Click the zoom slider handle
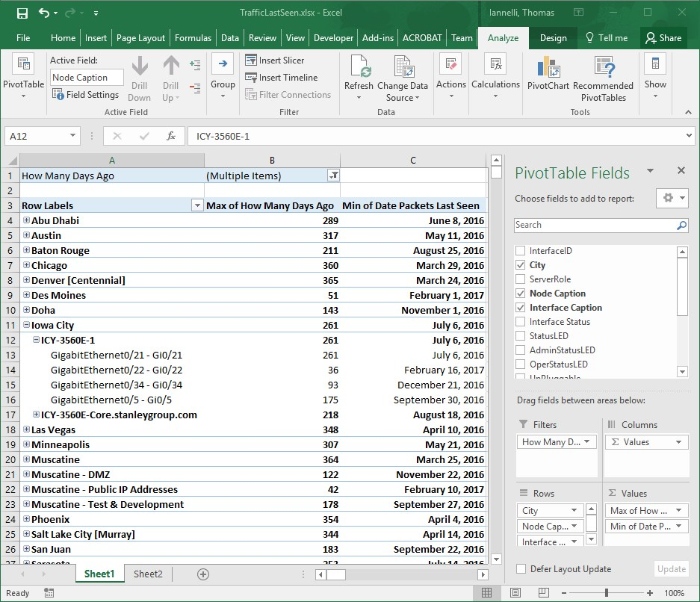700x602 pixels. coord(606,593)
